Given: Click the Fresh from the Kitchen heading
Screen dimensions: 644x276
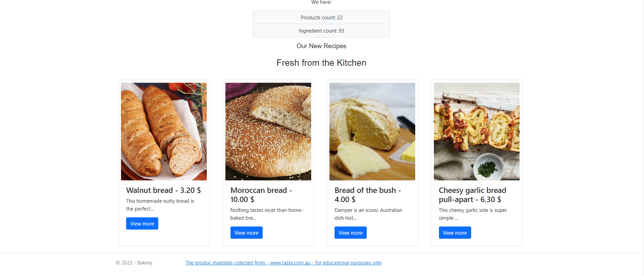Looking at the screenshot, I should tap(321, 63).
